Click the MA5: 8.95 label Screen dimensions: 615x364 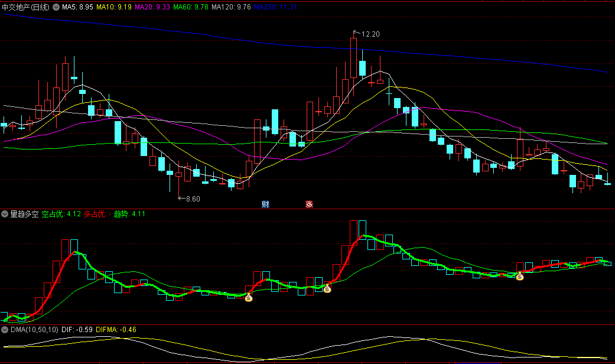(x=77, y=7)
